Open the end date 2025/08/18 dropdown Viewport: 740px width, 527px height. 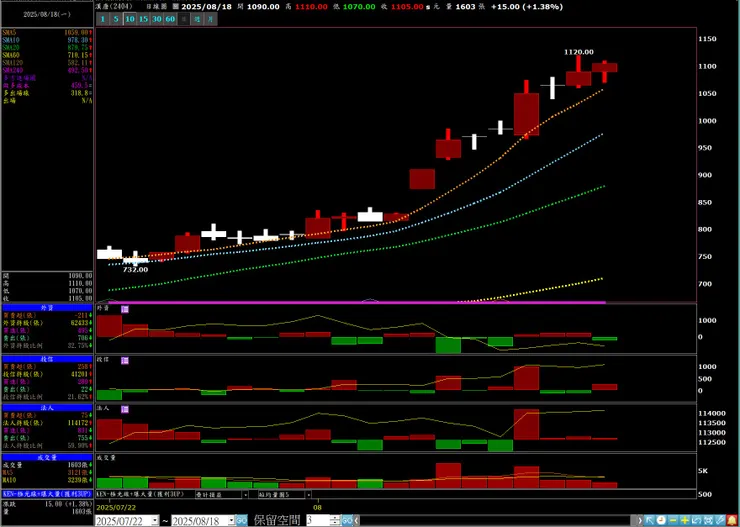(x=231, y=520)
